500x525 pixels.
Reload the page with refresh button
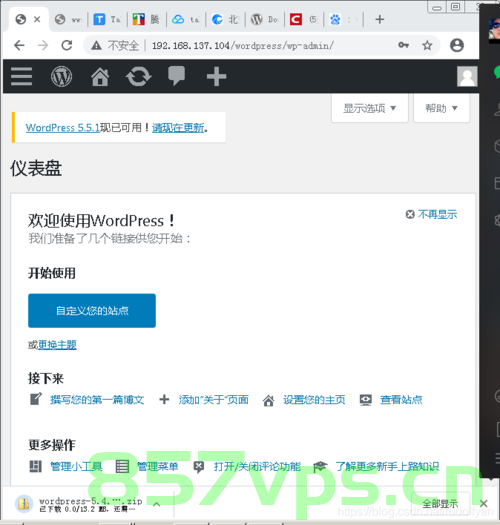tap(67, 45)
